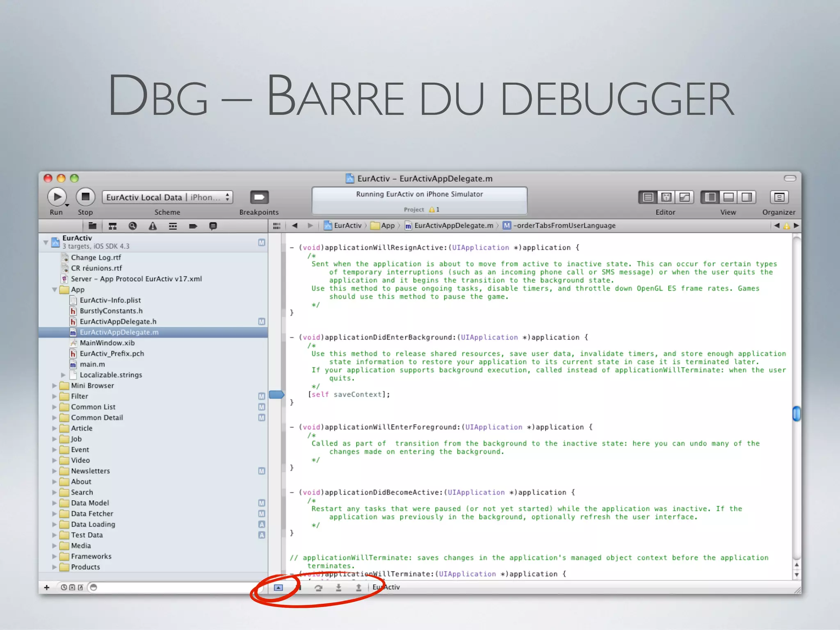The image size is (840, 630).
Task: Toggle the Breakpoints button in the toolbar
Action: pyautogui.click(x=259, y=197)
